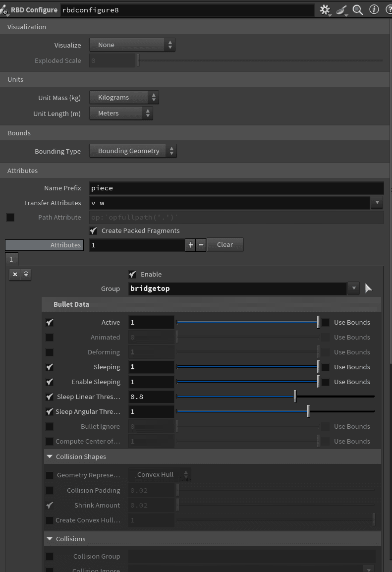
Task: Toggle the Sleeping checkbox off
Action: (x=49, y=367)
